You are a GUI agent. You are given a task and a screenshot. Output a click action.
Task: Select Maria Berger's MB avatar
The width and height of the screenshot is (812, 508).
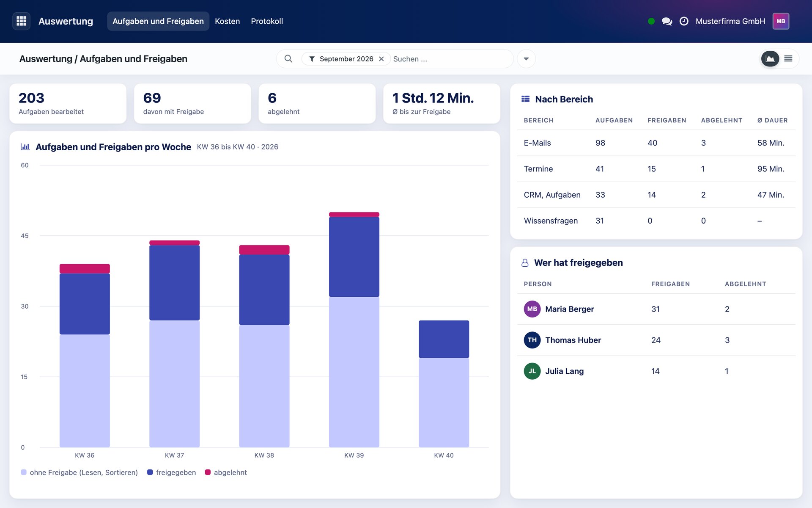(532, 309)
